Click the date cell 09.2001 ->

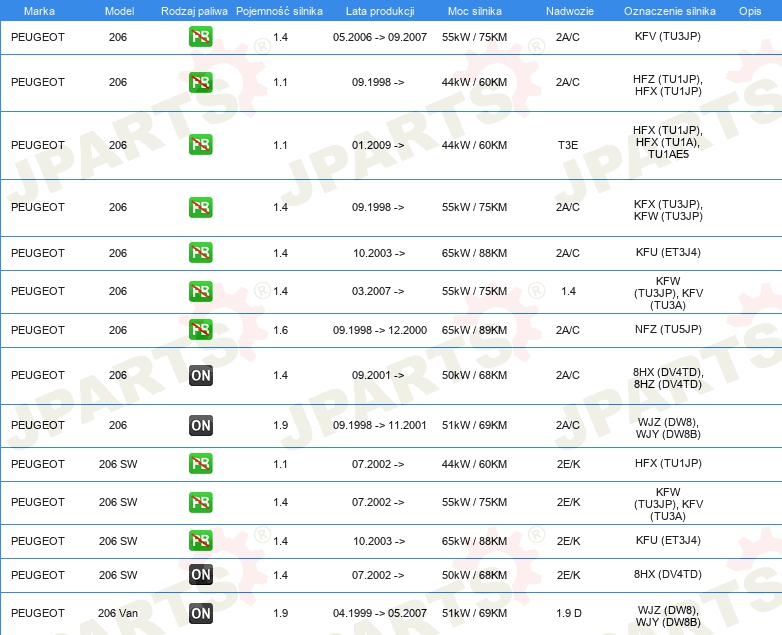378,375
